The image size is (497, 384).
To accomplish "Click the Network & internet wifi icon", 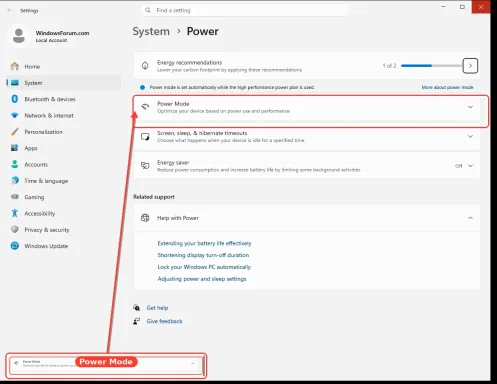I will 15,115.
